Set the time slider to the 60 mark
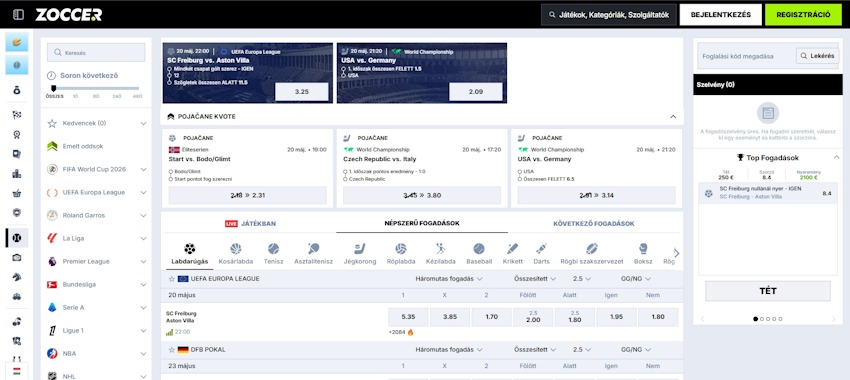The width and height of the screenshot is (850, 380). tap(96, 96)
